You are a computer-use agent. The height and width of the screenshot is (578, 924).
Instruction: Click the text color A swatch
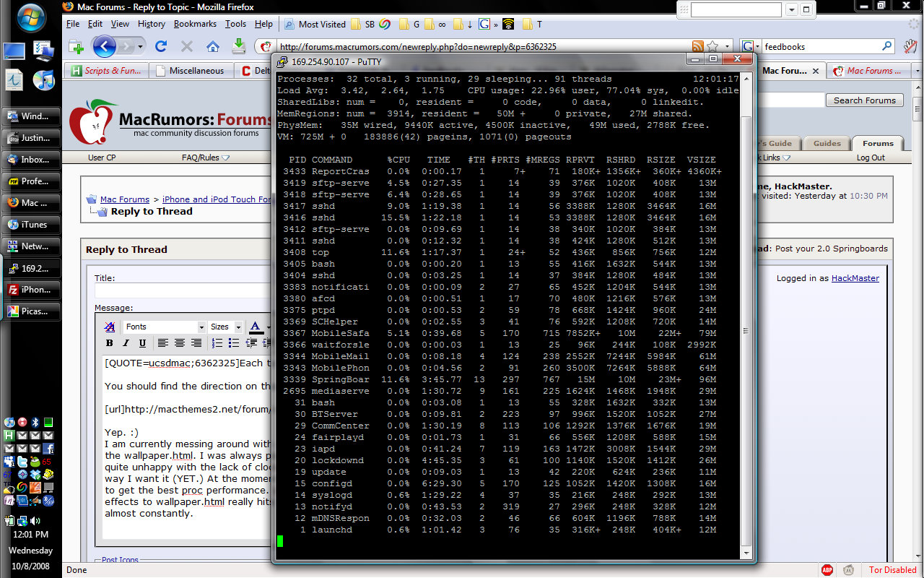pyautogui.click(x=254, y=327)
